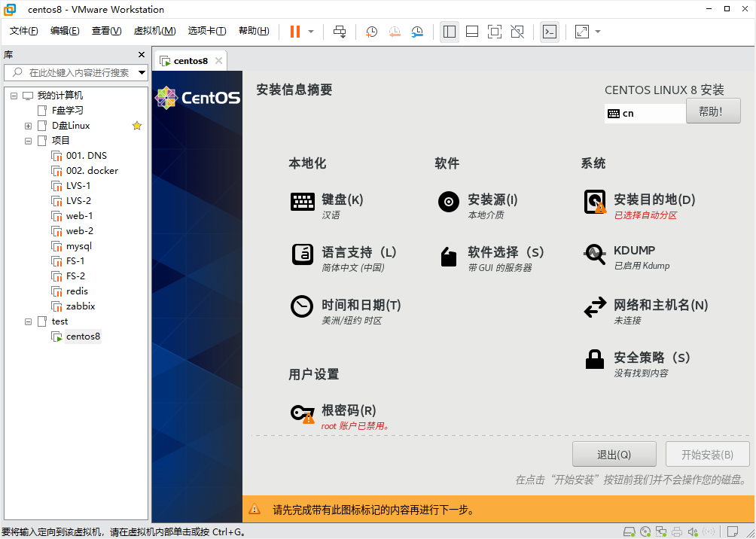Open the 网络和主机名(N) arrows icon
Screen dimensions: 756x539
595,307
